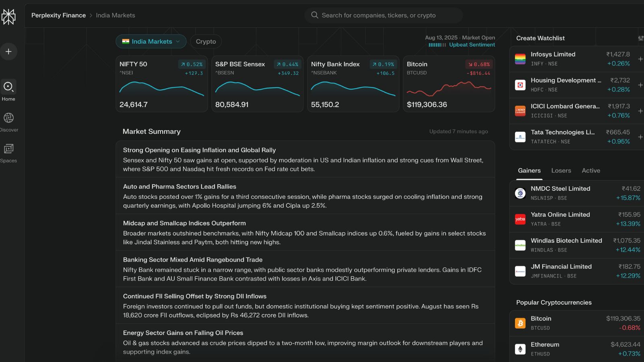Add Tata Technologies with plus icon
The width and height of the screenshot is (644, 362).
click(x=640, y=137)
